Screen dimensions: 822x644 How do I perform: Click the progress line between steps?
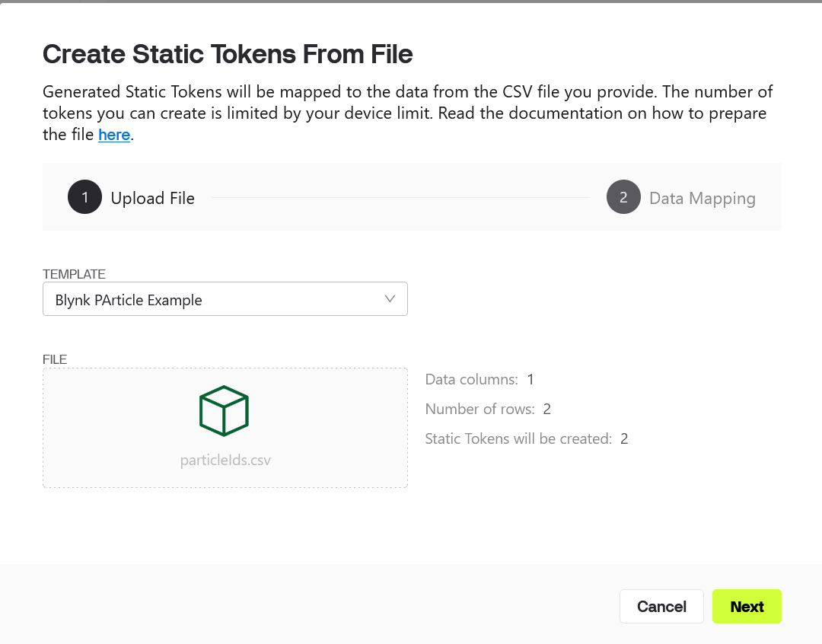pyautogui.click(x=400, y=198)
